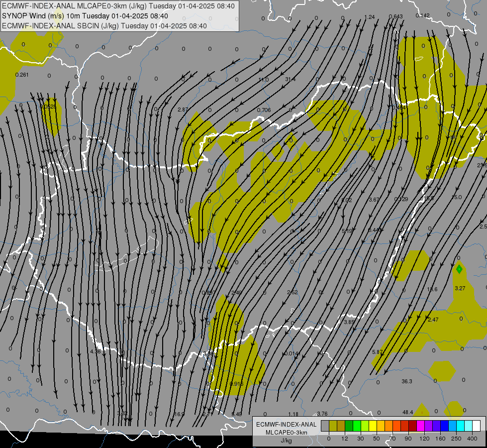
Task: Click the '30' tick label on the legend
Action: 360,439
